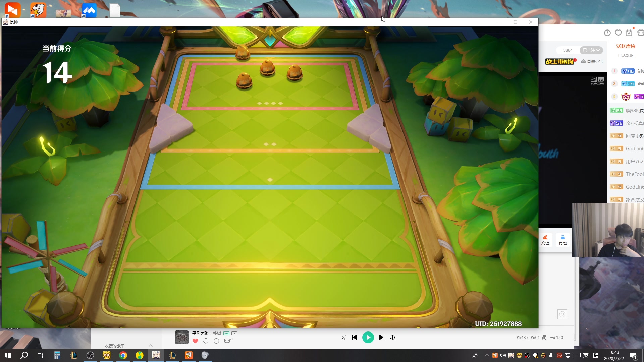Toggle 英 input language indicator

(x=586, y=355)
